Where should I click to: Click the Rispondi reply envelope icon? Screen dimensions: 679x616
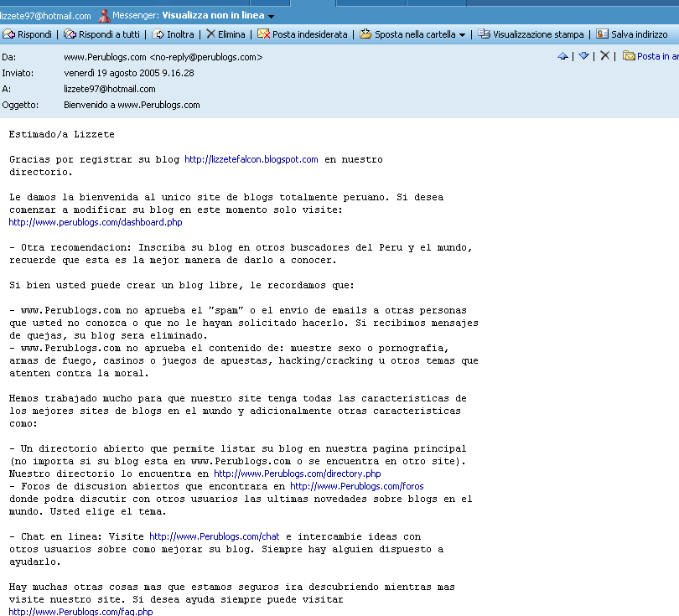(x=8, y=34)
